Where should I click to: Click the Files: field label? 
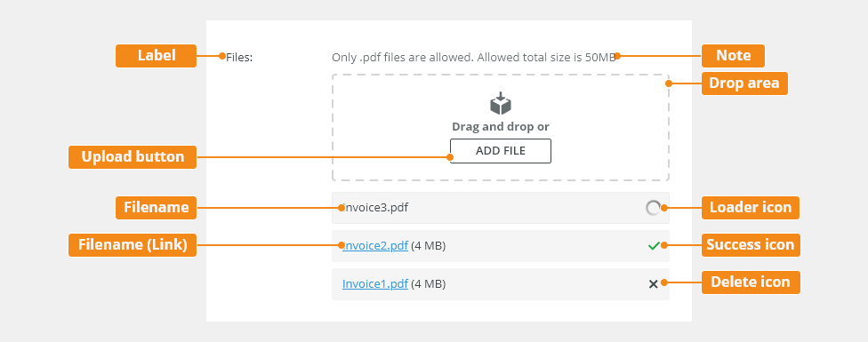(x=239, y=57)
